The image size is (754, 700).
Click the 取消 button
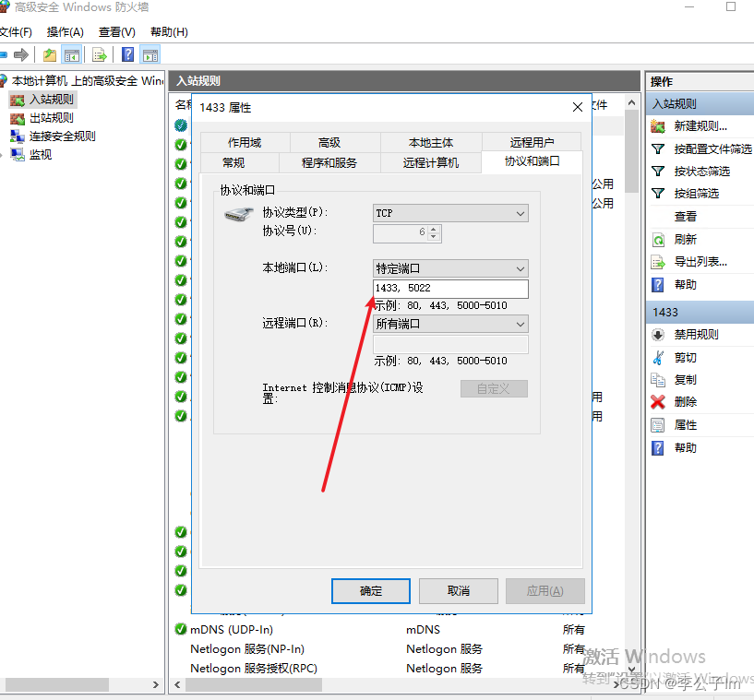coord(459,591)
